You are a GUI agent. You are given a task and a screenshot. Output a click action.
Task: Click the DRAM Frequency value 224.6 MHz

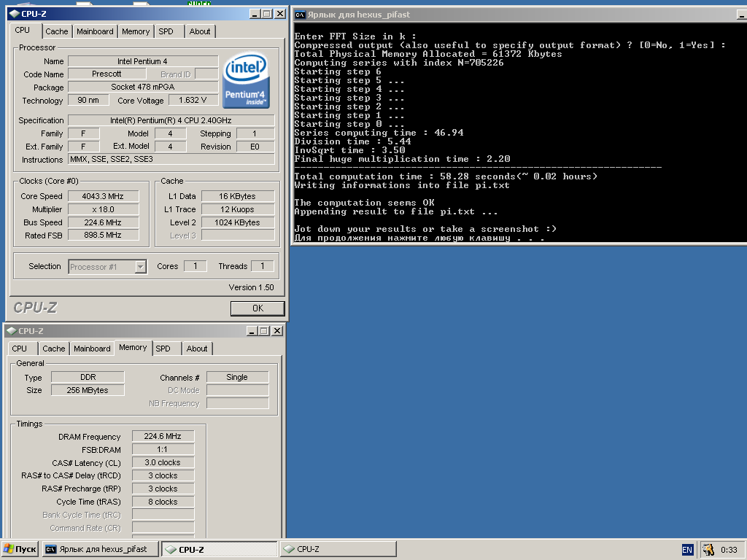(x=163, y=436)
